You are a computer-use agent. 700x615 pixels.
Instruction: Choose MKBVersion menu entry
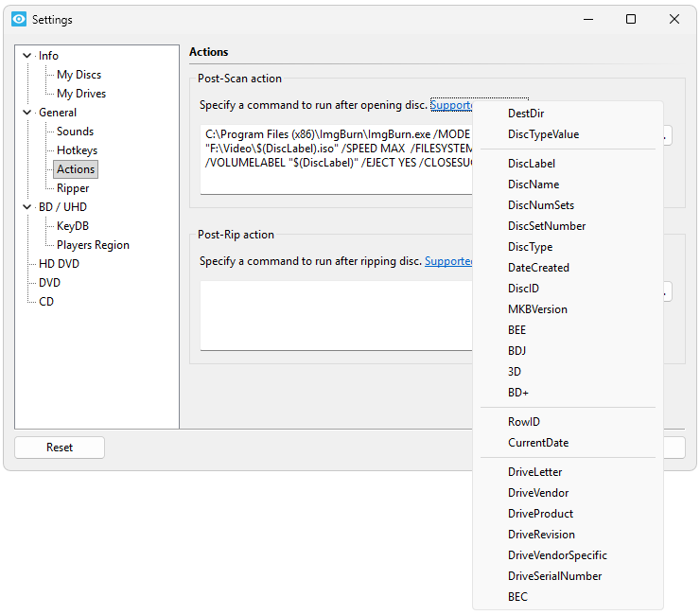click(536, 309)
